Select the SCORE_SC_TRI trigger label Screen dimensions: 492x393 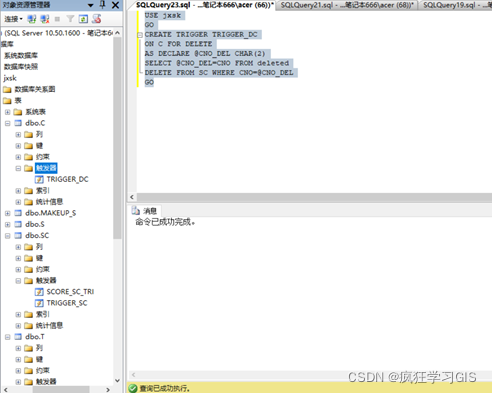coord(70,292)
